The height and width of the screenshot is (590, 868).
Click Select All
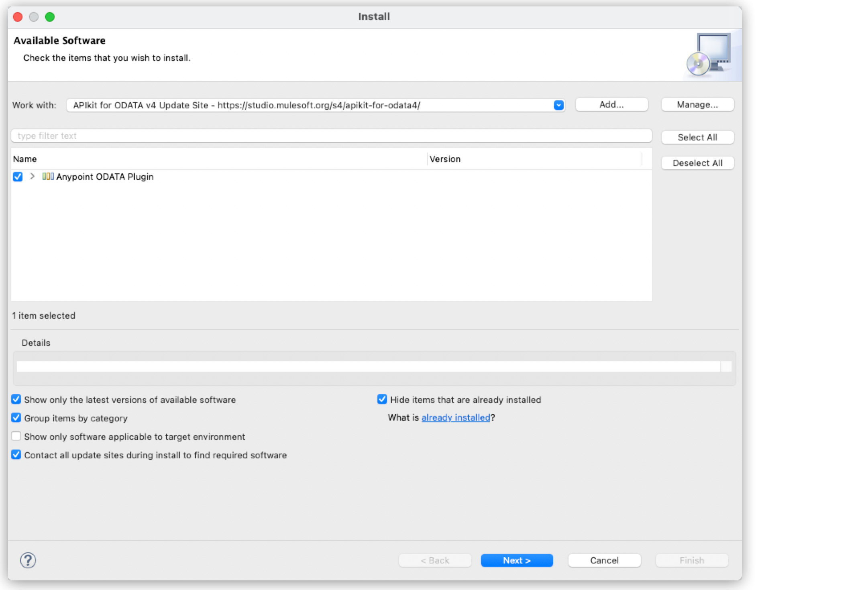[x=697, y=137]
